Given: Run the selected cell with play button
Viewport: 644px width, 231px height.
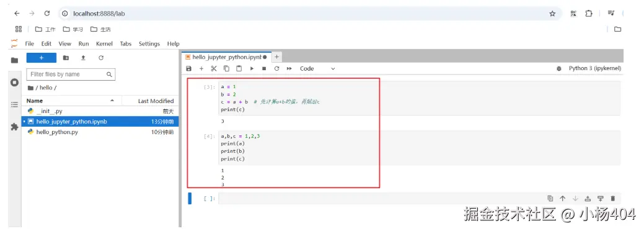Looking at the screenshot, I should point(252,69).
